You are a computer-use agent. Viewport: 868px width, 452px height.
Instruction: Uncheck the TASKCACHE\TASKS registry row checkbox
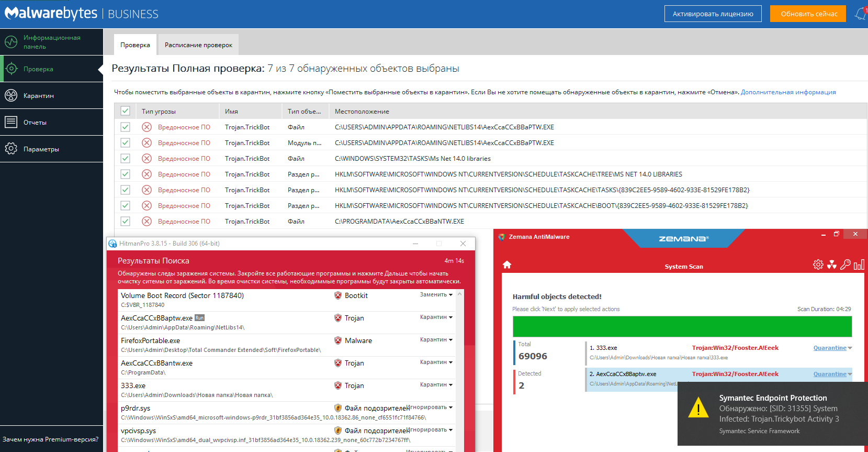(x=125, y=190)
